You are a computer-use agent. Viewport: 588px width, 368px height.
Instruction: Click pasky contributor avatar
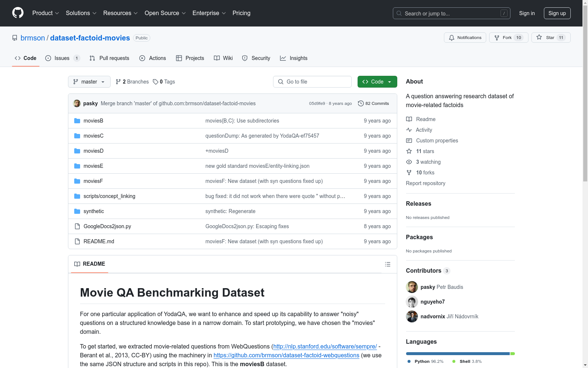pos(412,287)
